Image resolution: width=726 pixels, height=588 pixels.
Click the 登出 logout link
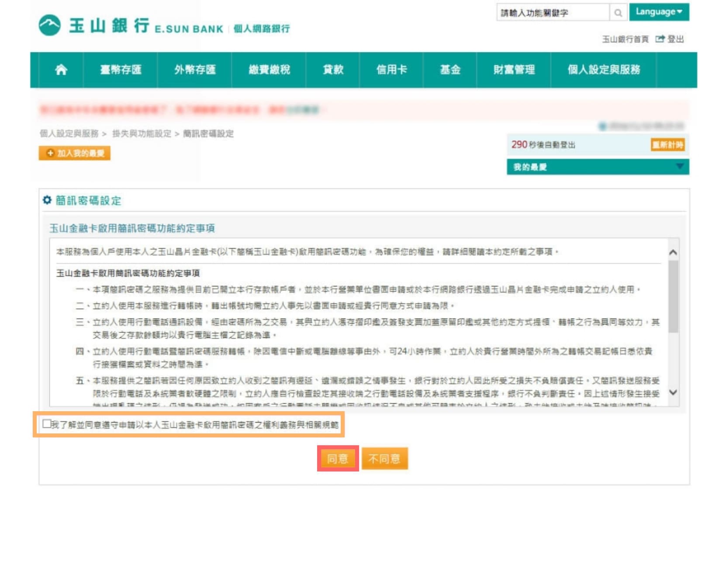675,39
